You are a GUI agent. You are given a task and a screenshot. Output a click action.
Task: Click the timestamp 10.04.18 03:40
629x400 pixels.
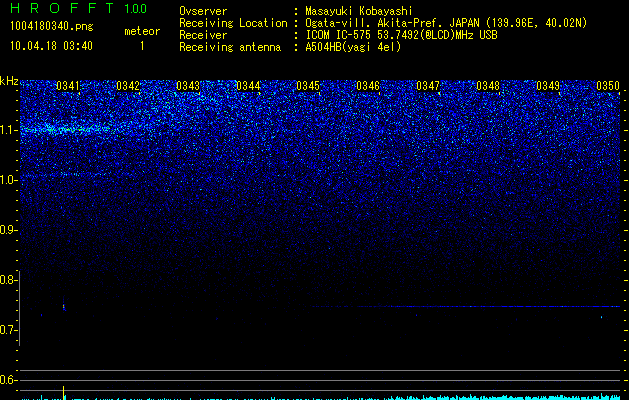52,46
